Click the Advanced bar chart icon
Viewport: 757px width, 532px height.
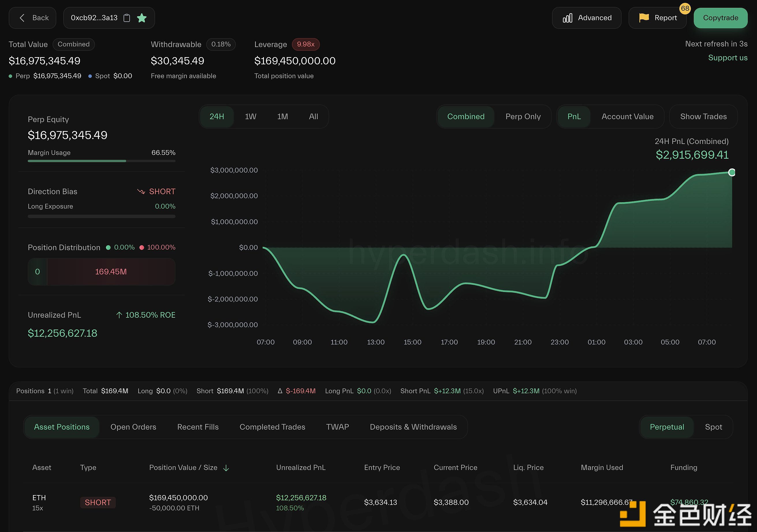click(567, 18)
